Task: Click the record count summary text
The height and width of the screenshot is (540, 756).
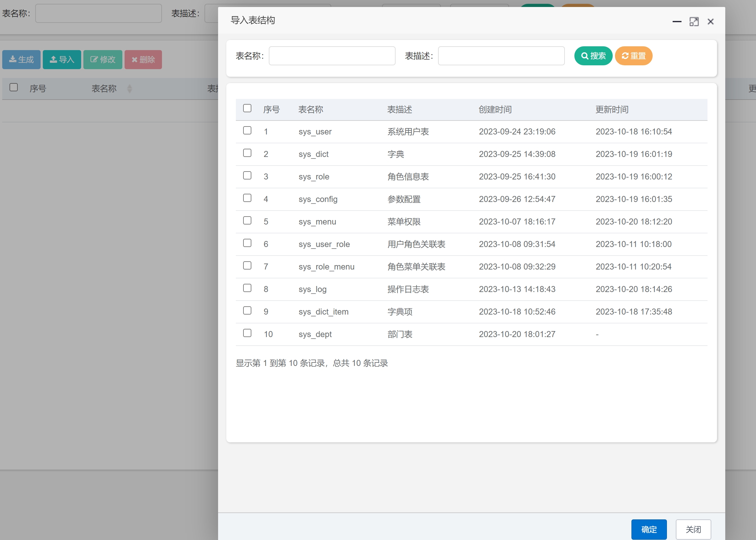Action: (x=312, y=363)
